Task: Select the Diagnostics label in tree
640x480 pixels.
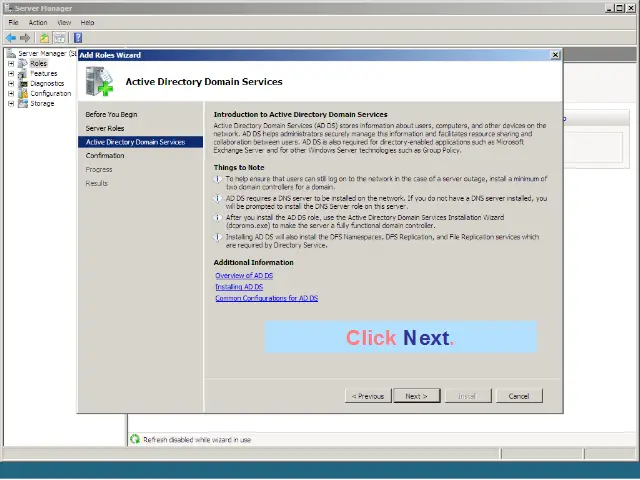Action: 47,84
